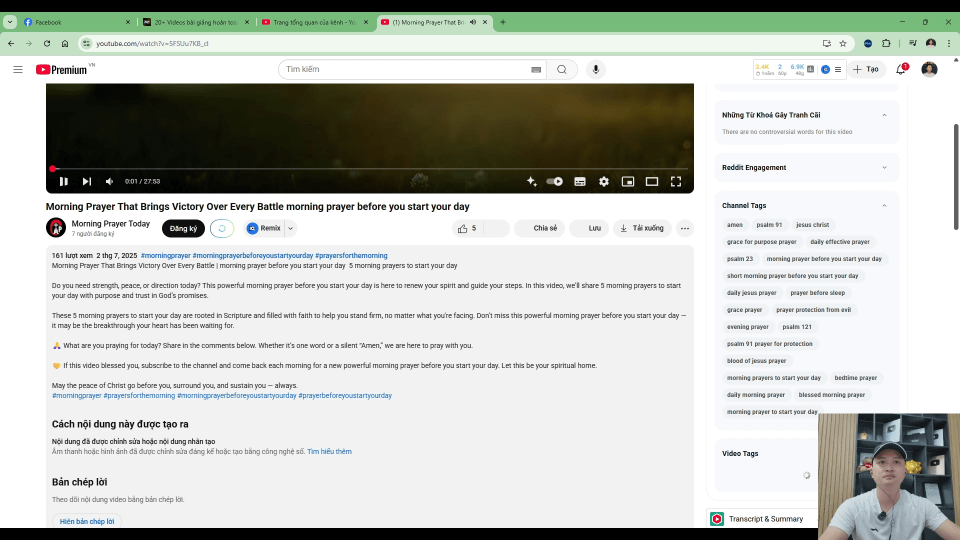Viewport: 960px width, 540px height.
Task: Subscribe using the Đăng ký button
Action: click(x=183, y=228)
